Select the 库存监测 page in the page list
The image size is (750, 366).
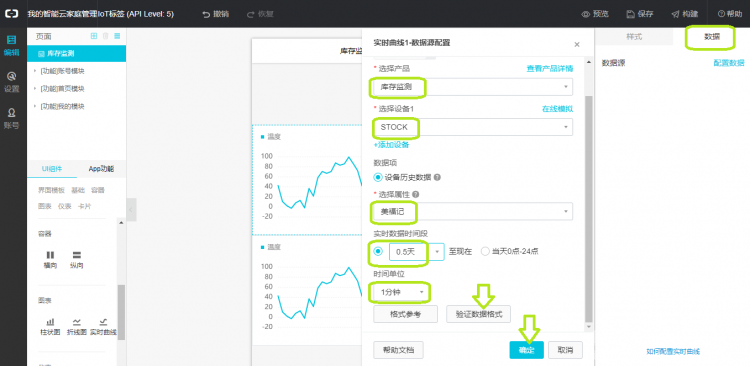point(77,54)
